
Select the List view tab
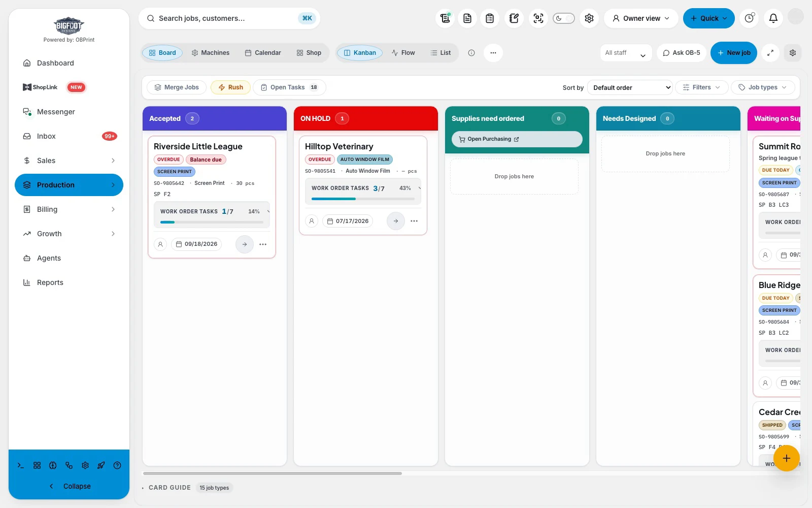click(441, 53)
